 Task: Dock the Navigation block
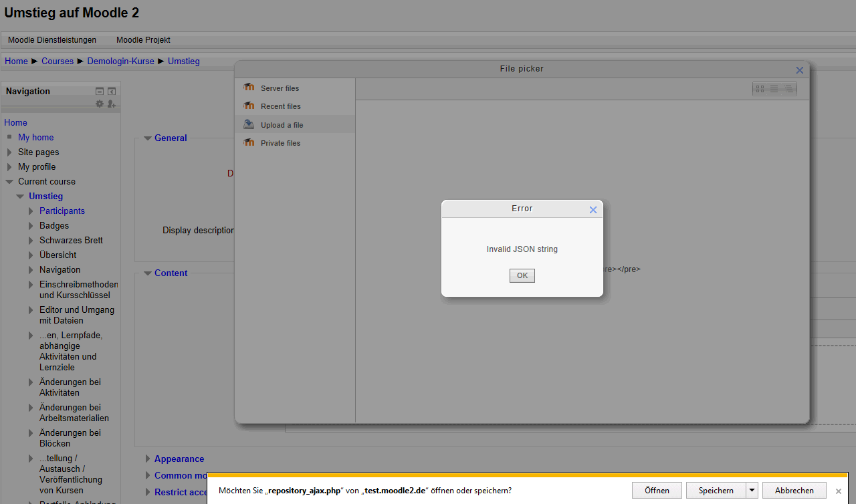coord(112,91)
